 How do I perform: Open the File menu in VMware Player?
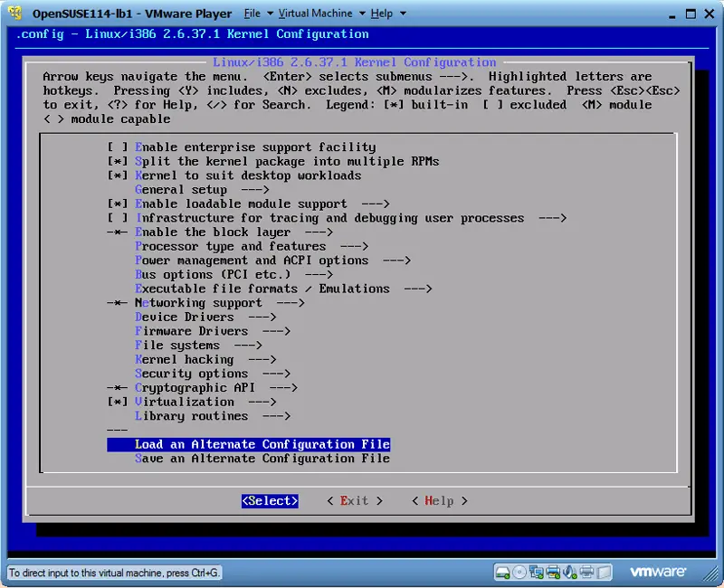tap(258, 14)
